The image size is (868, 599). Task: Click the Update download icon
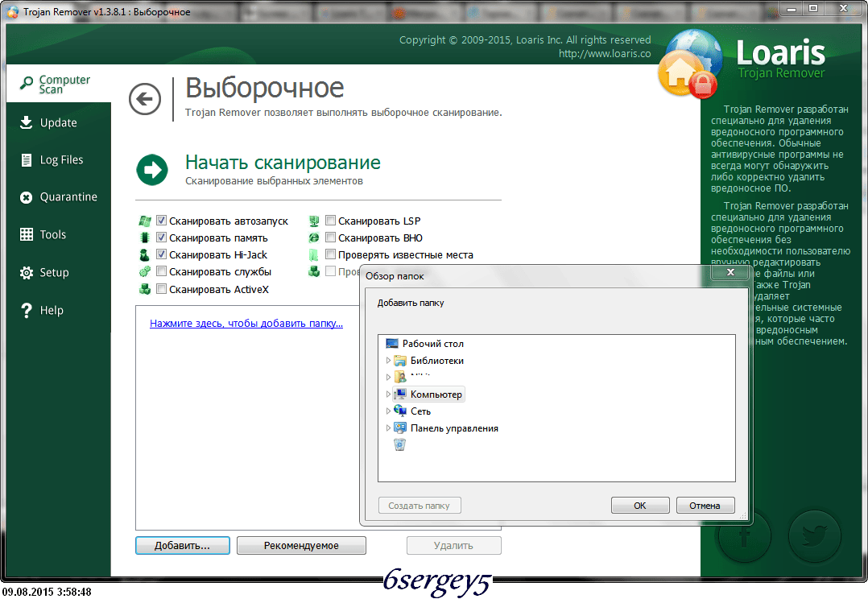click(x=26, y=122)
